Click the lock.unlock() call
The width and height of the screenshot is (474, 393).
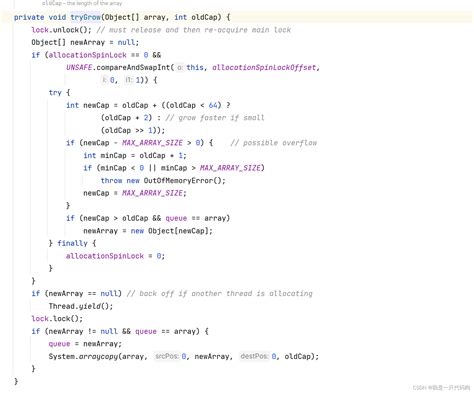coord(61,30)
